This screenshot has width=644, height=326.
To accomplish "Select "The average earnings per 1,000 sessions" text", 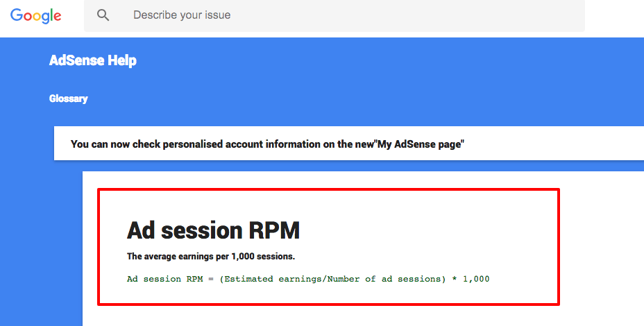I will [x=211, y=256].
